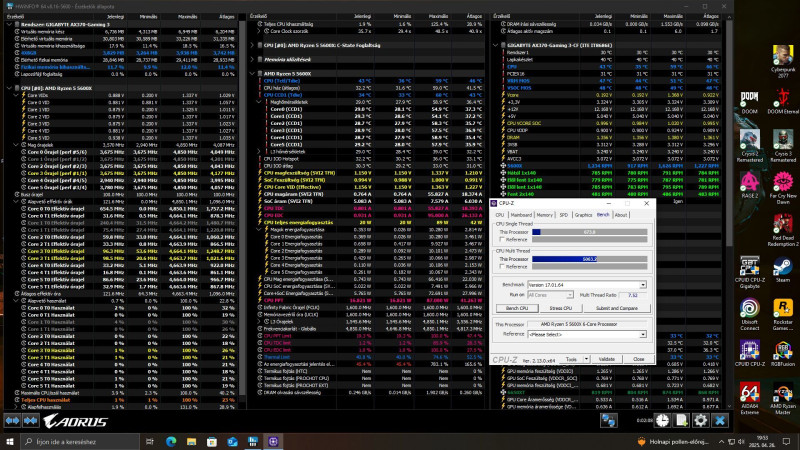Open DOOM Eternal desktop shortcut
This screenshot has width=800, height=450.
point(783,102)
